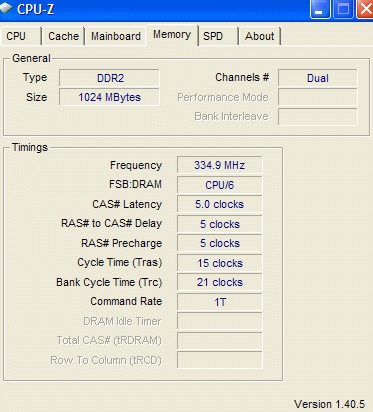Screen dimensions: 373x412
Task: Select the 1024 MBytes size value
Action: point(109,97)
